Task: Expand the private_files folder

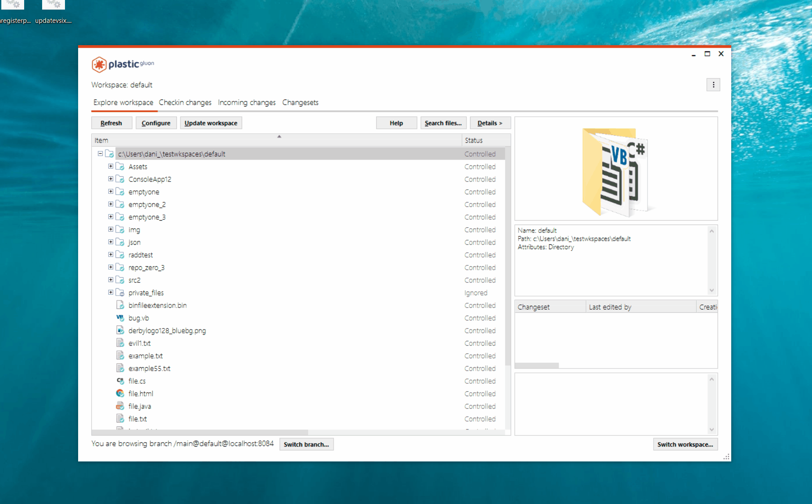Action: pos(110,292)
